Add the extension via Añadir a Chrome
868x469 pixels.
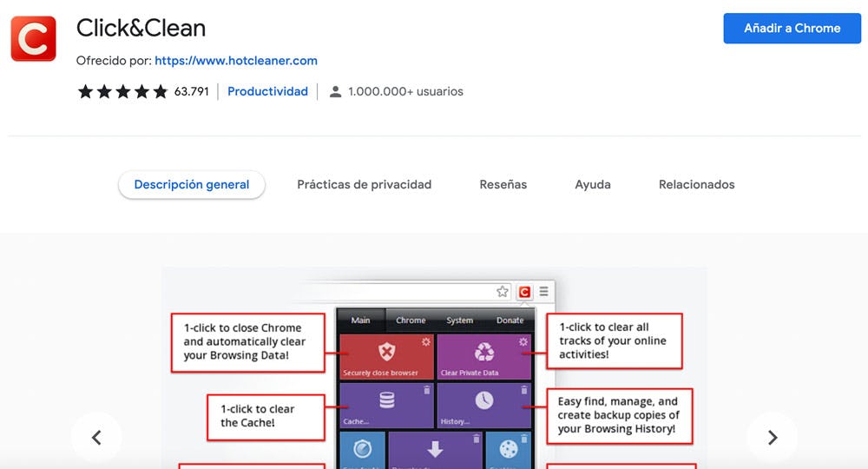point(792,29)
